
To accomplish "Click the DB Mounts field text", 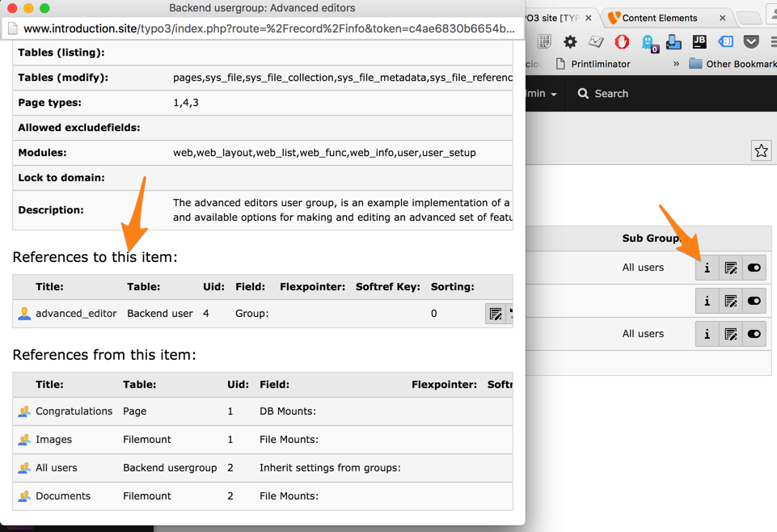I will coord(288,412).
